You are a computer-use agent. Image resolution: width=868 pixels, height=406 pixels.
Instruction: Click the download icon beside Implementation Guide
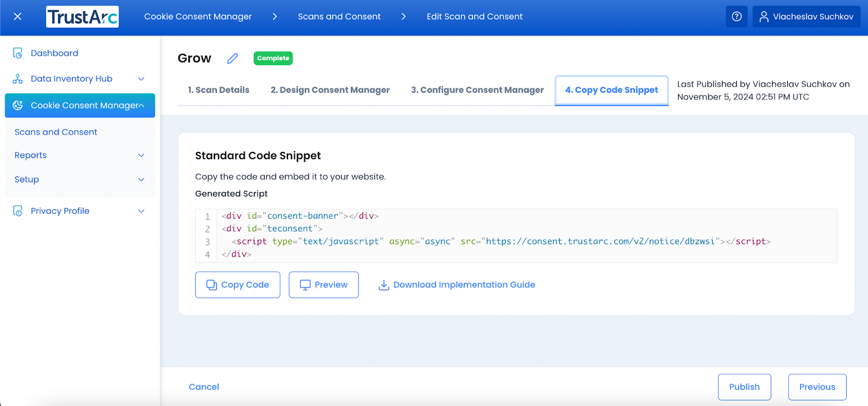(384, 285)
